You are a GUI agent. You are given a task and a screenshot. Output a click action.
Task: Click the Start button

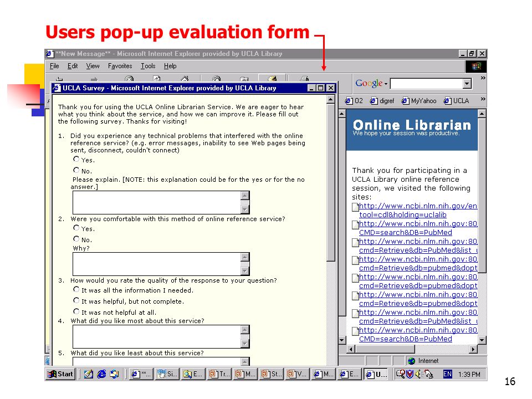60,374
